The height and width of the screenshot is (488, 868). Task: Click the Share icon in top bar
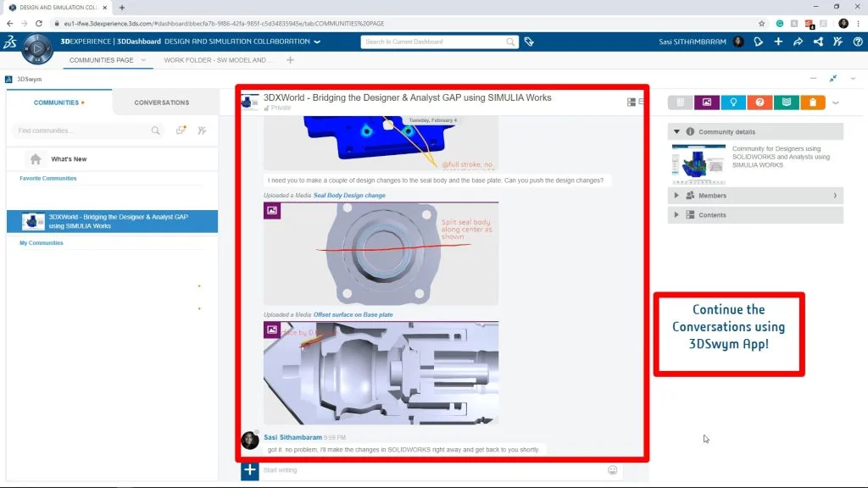(798, 42)
